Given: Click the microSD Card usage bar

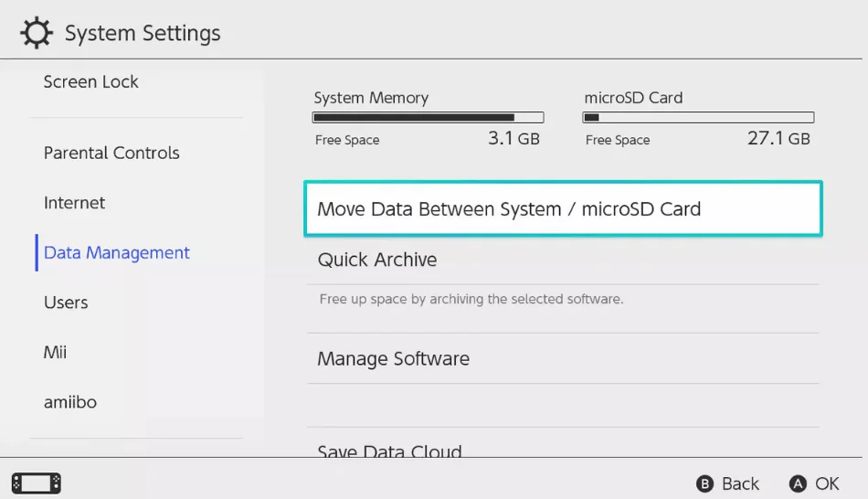Looking at the screenshot, I should (x=698, y=118).
